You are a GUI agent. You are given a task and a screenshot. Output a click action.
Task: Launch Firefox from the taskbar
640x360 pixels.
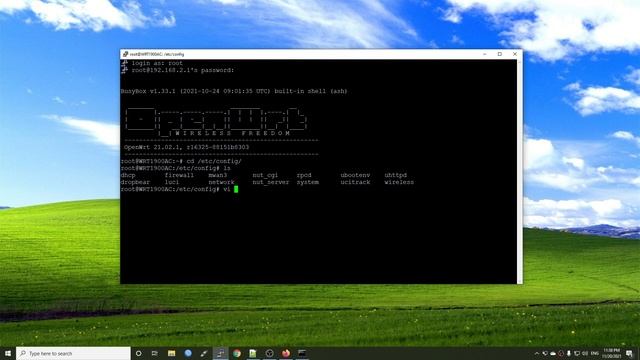[286, 353]
